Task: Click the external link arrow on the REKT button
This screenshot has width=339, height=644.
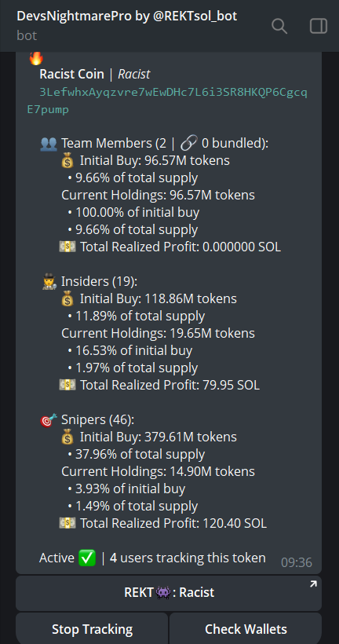Action: click(x=313, y=584)
